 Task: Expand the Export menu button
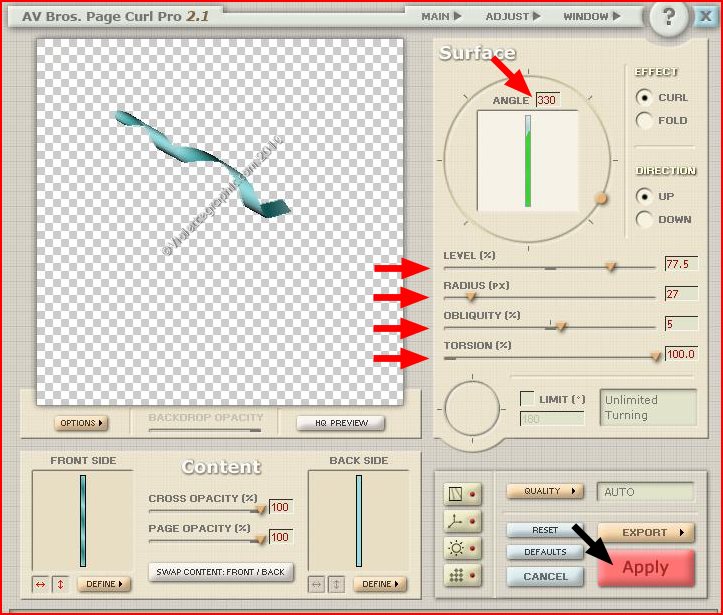pyautogui.click(x=646, y=533)
